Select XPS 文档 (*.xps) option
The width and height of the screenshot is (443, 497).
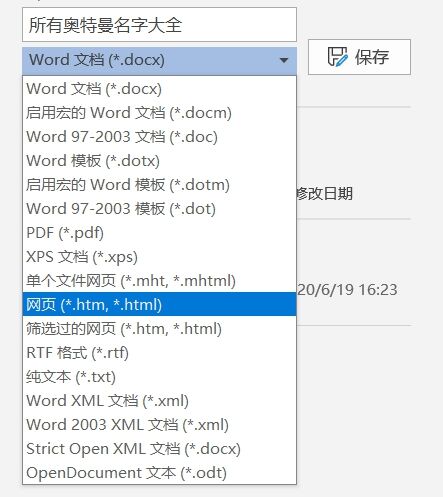159,257
